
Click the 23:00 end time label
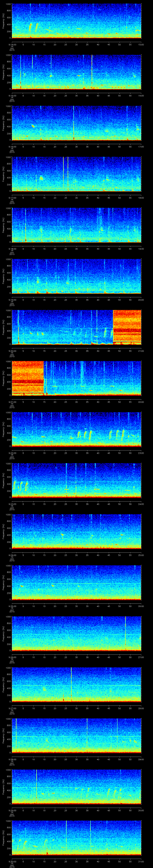pos(141,453)
